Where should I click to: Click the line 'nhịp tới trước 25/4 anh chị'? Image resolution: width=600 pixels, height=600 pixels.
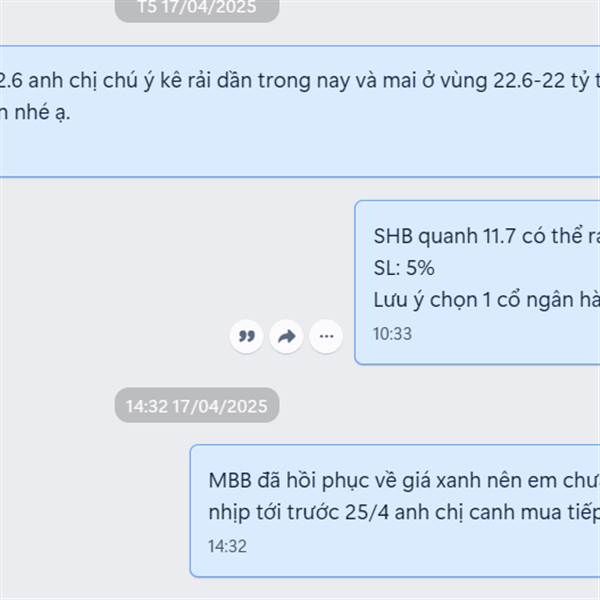click(404, 512)
